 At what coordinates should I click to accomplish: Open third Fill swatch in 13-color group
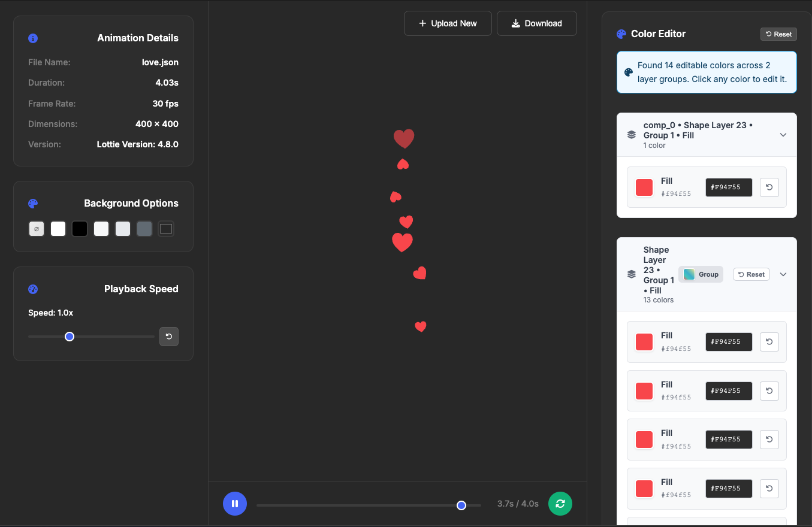(644, 440)
